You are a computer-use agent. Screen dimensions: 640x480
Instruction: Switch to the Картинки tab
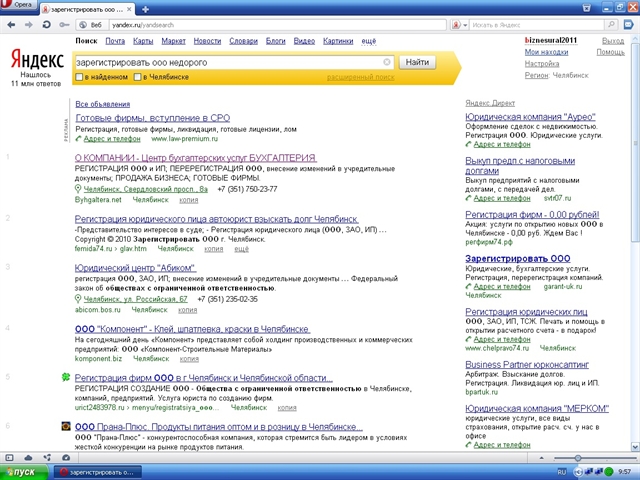tap(338, 41)
